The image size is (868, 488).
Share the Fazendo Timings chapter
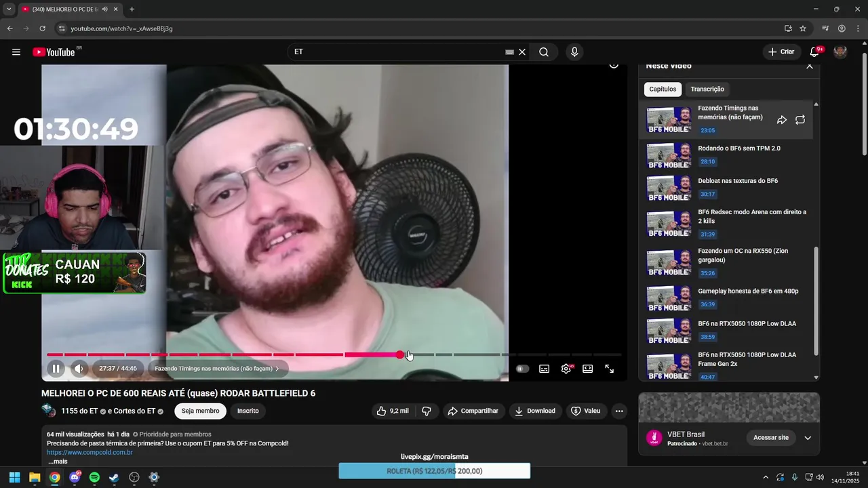click(x=781, y=120)
